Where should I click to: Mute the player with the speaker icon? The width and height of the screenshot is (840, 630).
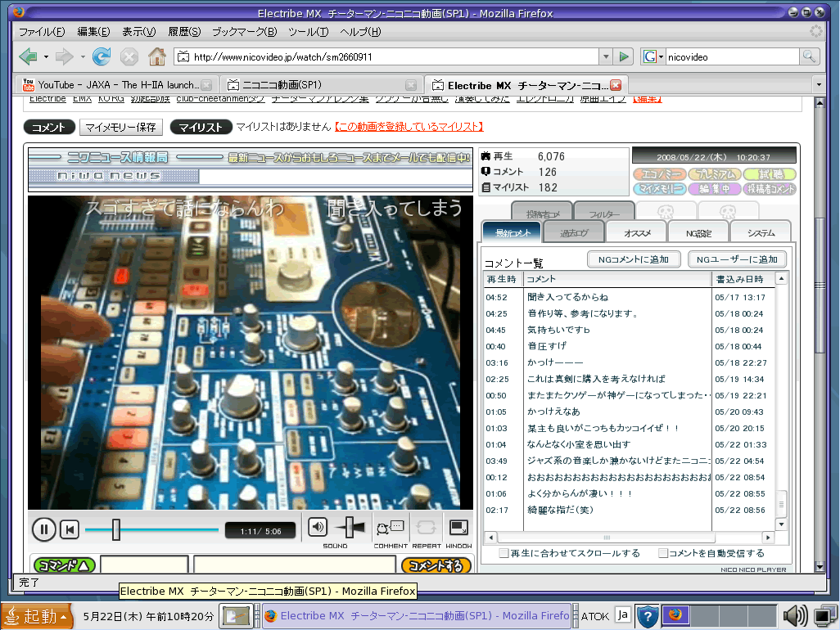pos(317,527)
